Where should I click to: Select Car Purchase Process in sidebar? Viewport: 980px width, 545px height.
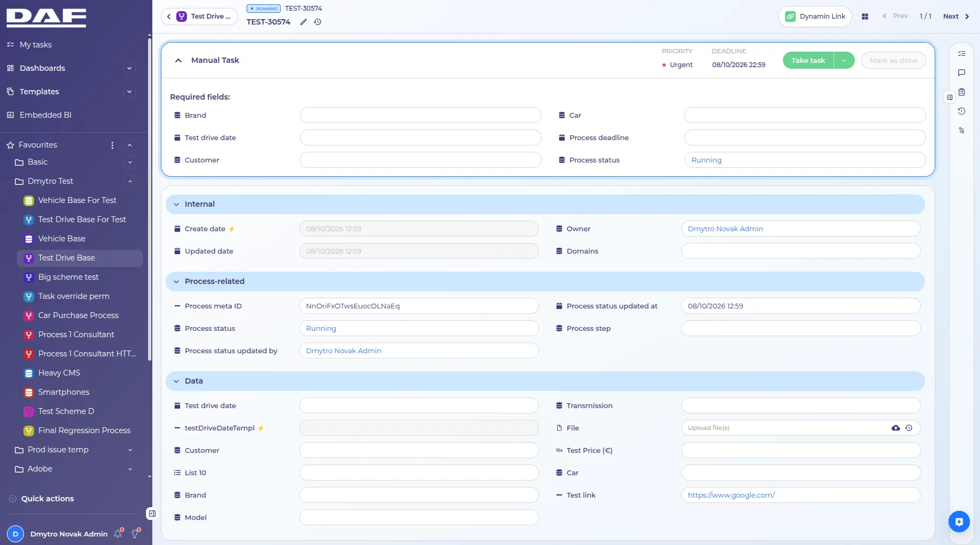click(78, 315)
